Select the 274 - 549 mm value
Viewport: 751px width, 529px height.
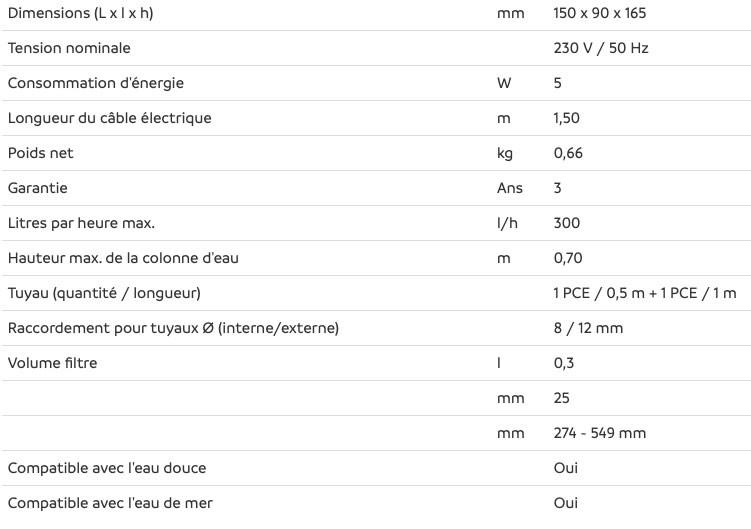[x=600, y=433]
